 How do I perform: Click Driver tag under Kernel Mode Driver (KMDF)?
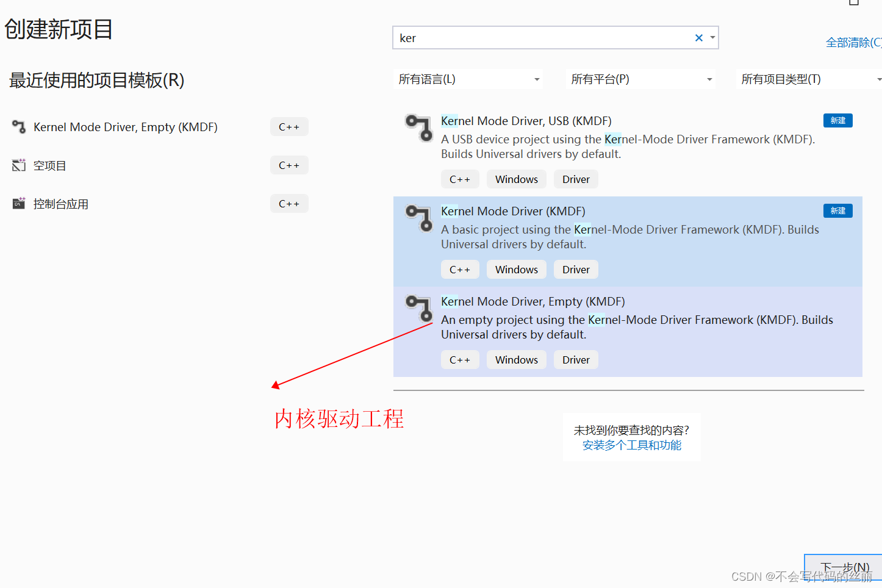[x=576, y=270]
